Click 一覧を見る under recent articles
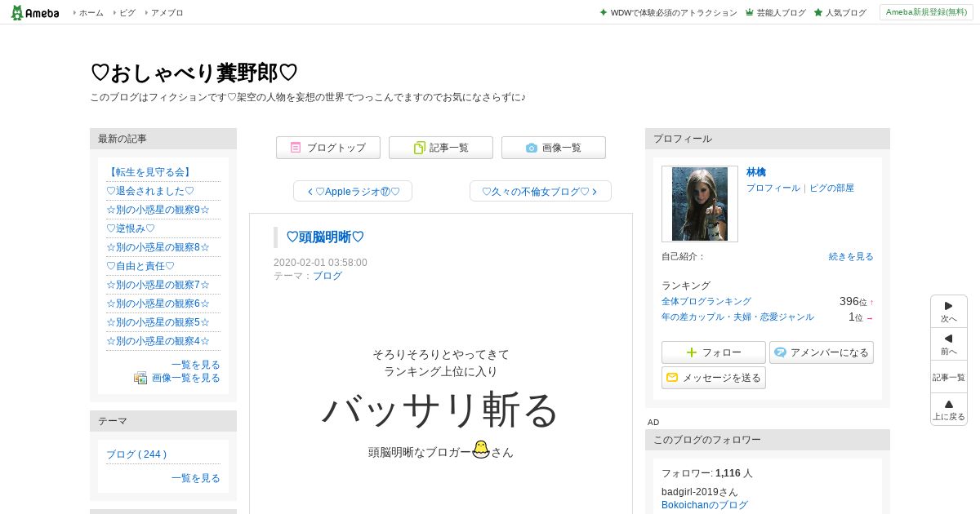Viewport: 980px width, 514px height. [x=196, y=365]
